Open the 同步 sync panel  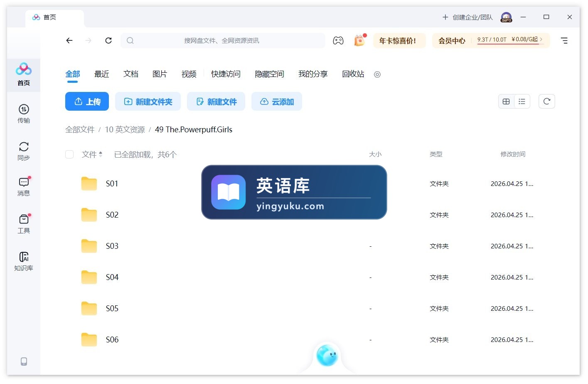click(x=24, y=151)
